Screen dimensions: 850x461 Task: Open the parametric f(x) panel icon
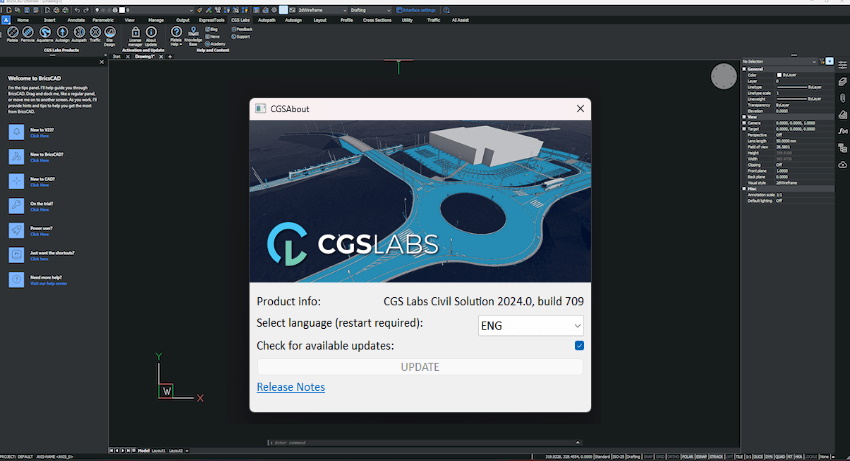click(842, 131)
